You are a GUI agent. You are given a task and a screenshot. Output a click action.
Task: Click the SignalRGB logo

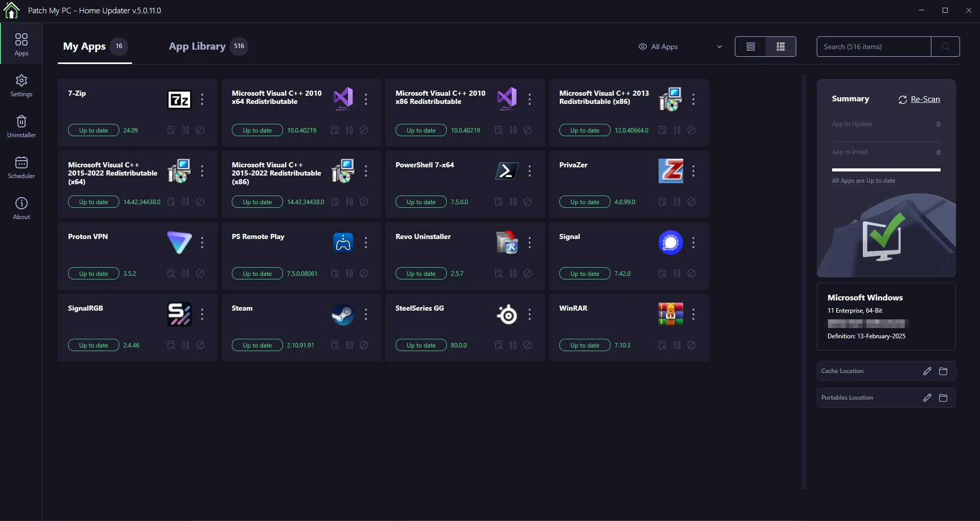(180, 314)
